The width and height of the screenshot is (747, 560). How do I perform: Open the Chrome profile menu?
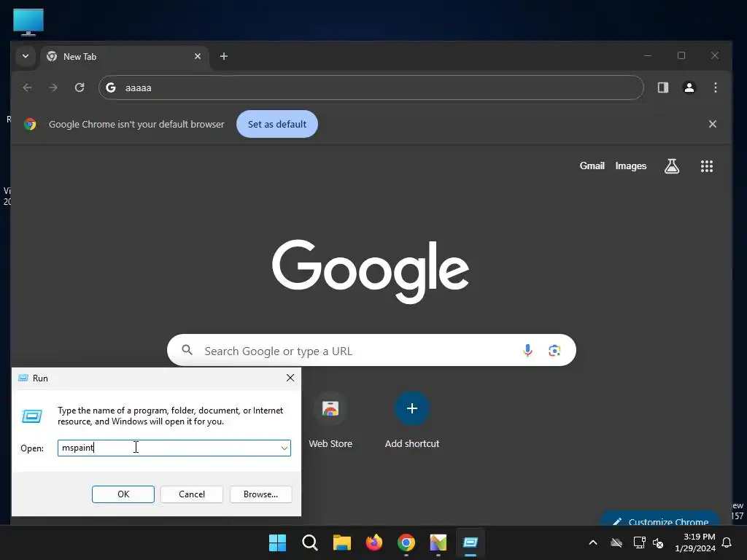689,87
